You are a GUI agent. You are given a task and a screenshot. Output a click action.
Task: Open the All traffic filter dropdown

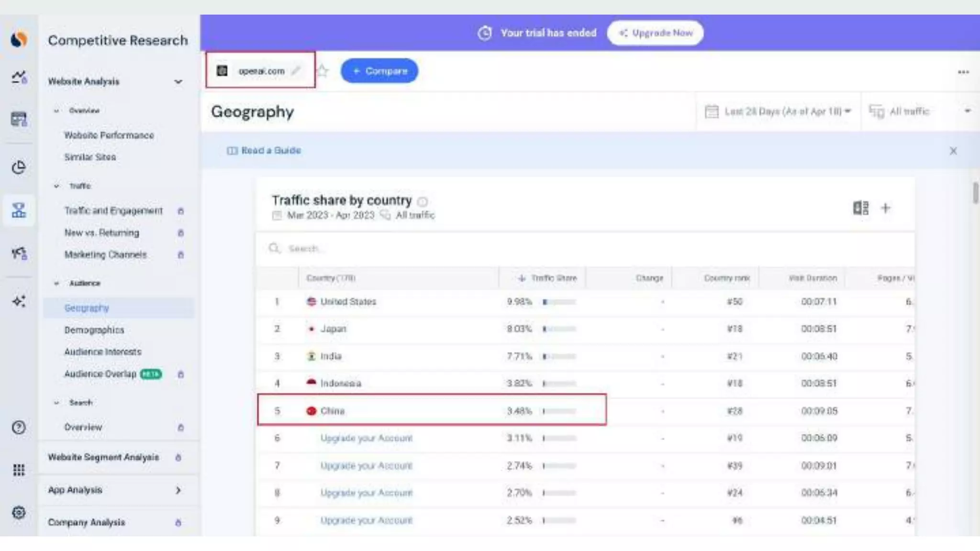pos(919,111)
